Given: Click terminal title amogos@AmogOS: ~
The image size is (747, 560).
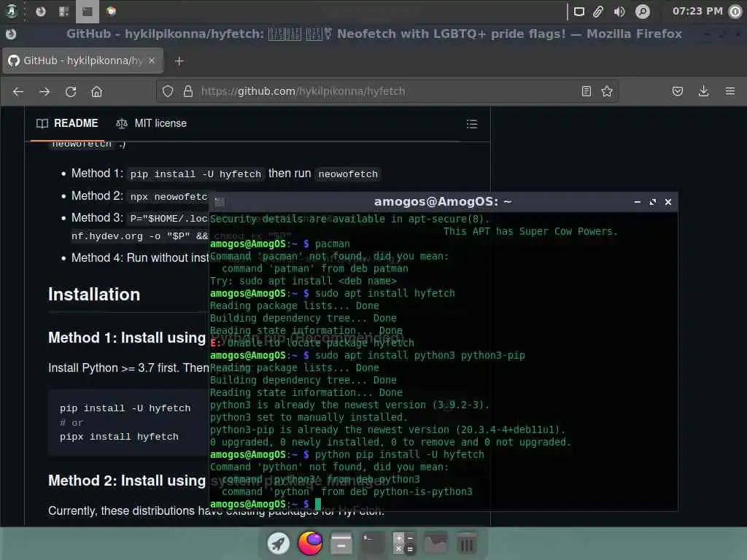Looking at the screenshot, I should [443, 201].
